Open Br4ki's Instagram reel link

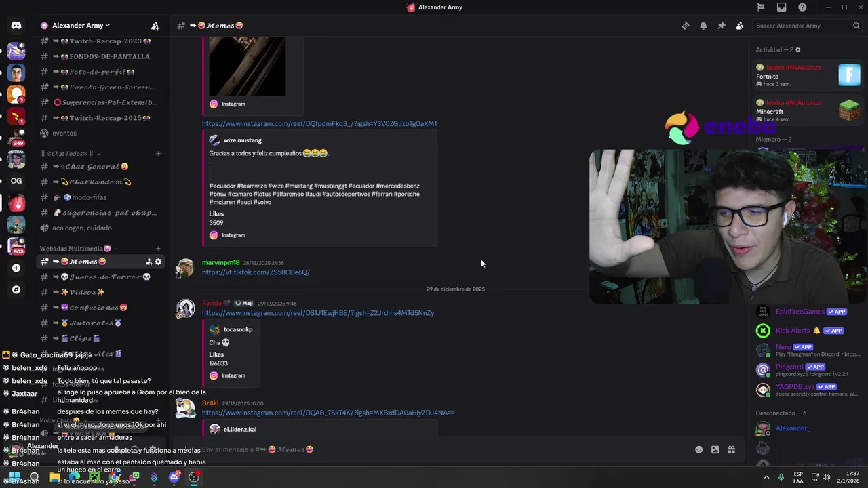(x=328, y=413)
